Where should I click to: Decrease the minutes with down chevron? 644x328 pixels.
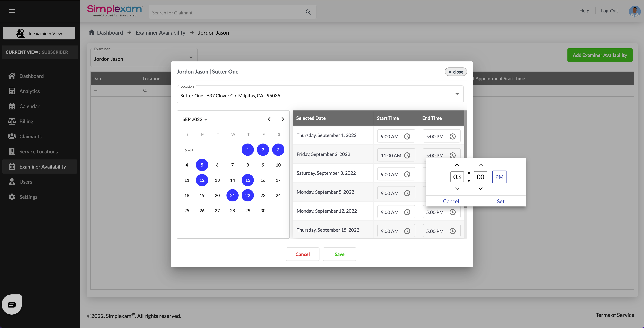coord(480,189)
